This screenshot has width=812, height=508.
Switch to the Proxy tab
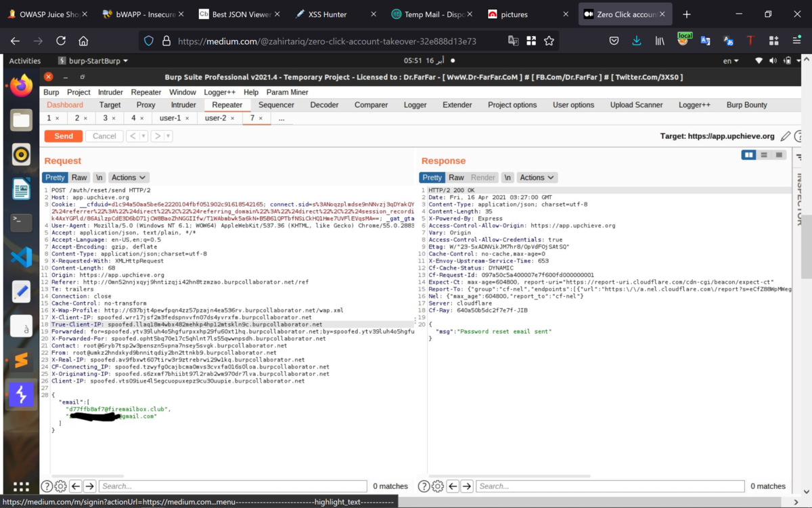pyautogui.click(x=145, y=105)
